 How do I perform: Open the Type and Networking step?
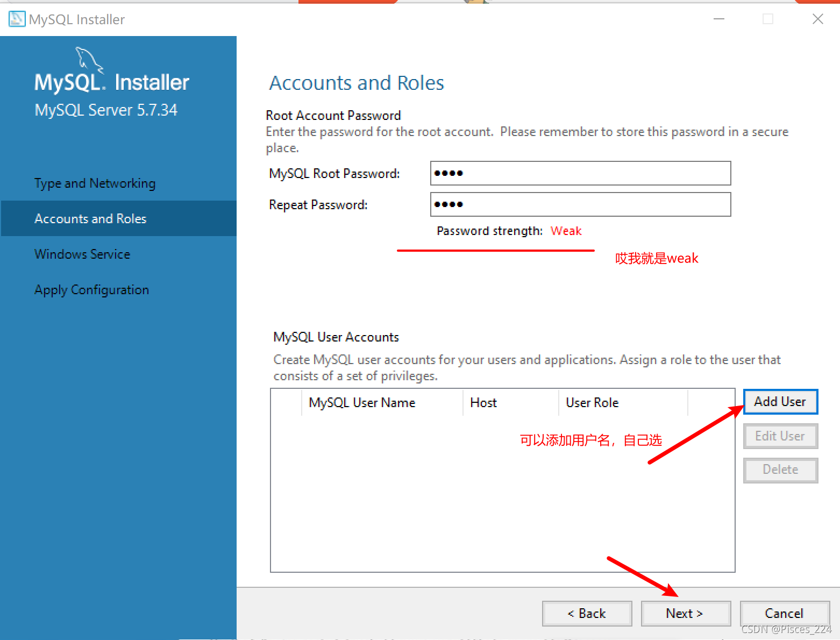coord(95,183)
